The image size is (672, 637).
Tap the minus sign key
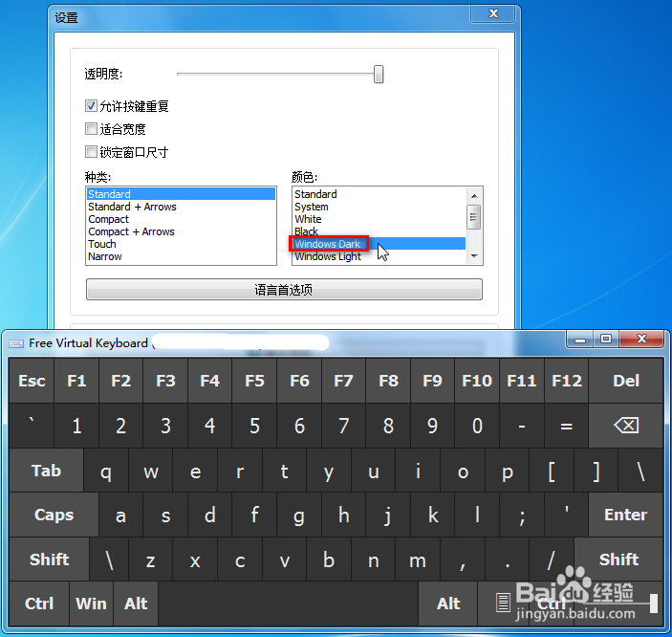522,426
